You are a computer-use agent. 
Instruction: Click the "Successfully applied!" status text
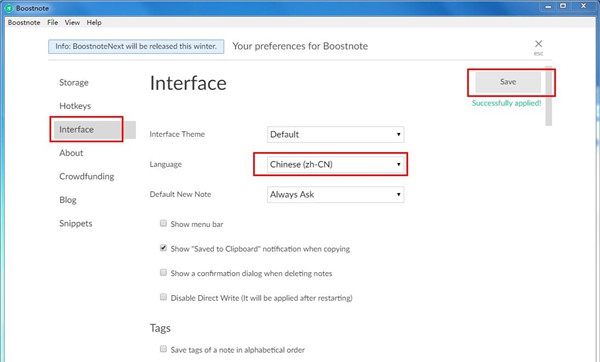pyautogui.click(x=506, y=103)
